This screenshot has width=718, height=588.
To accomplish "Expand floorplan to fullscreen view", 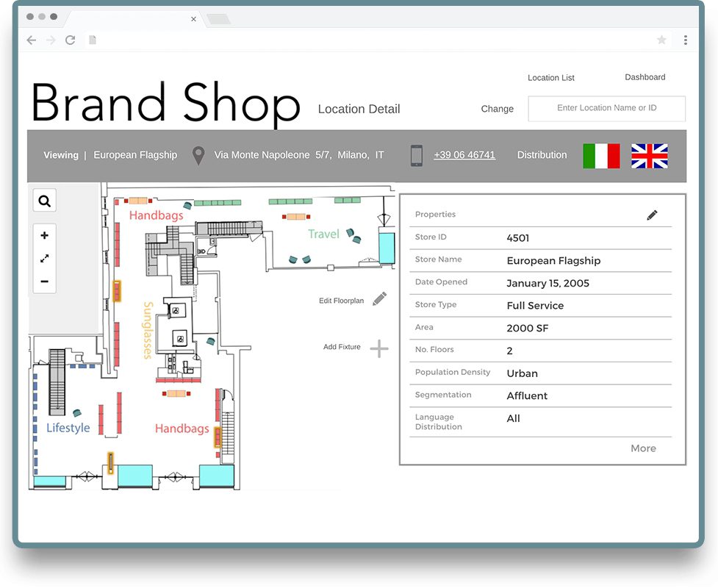I will tap(45, 258).
